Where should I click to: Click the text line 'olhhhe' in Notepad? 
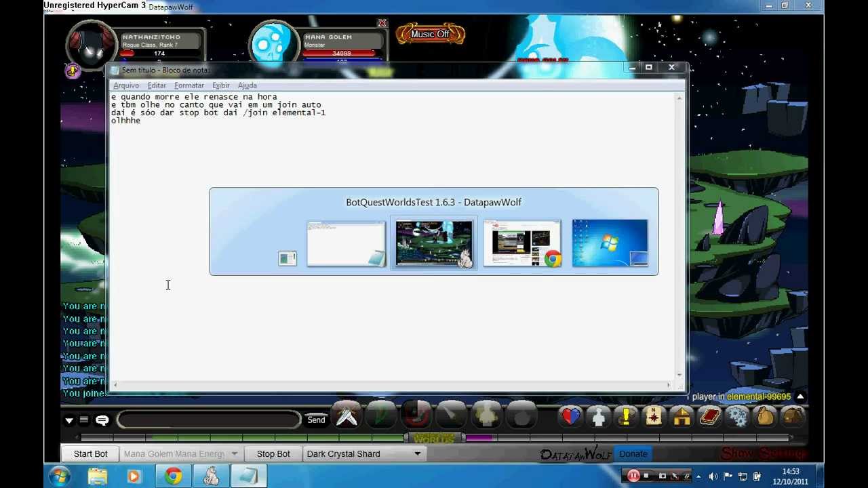point(126,121)
